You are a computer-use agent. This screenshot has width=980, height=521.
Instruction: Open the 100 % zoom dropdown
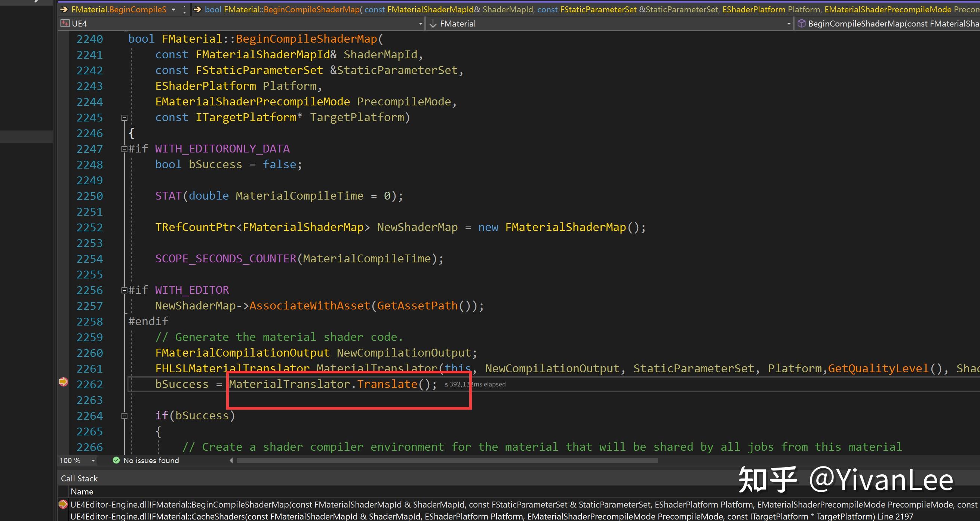pyautogui.click(x=93, y=460)
